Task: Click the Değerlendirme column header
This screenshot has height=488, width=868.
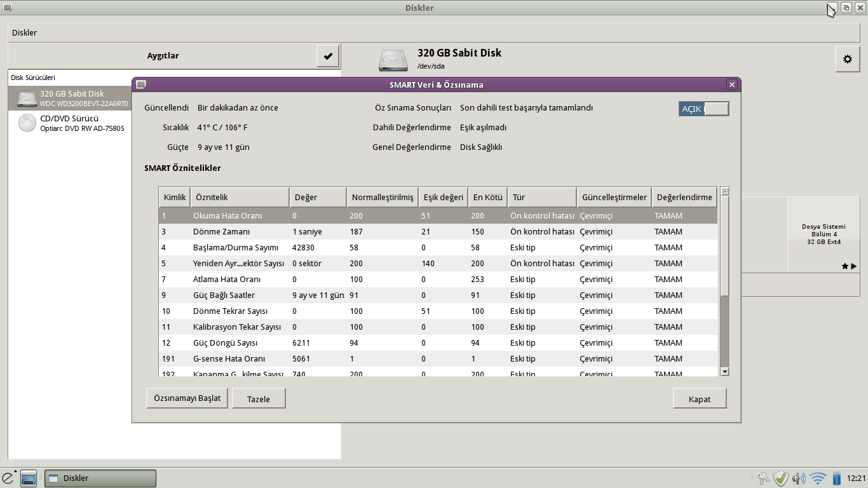Action: click(684, 198)
